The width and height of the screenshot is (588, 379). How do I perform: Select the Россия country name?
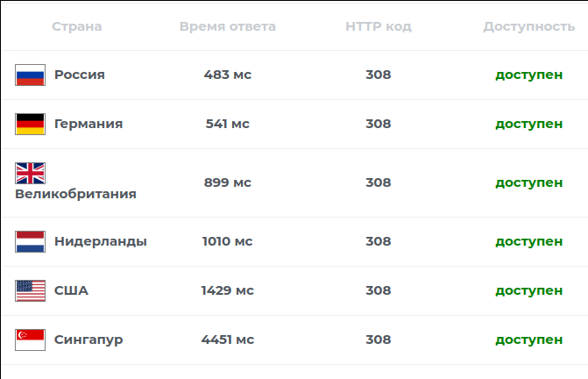80,75
